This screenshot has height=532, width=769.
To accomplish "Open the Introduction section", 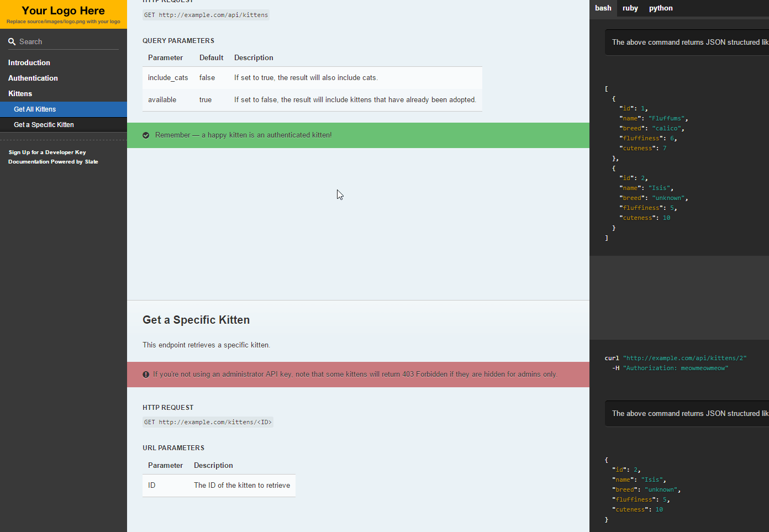I will pos(29,62).
